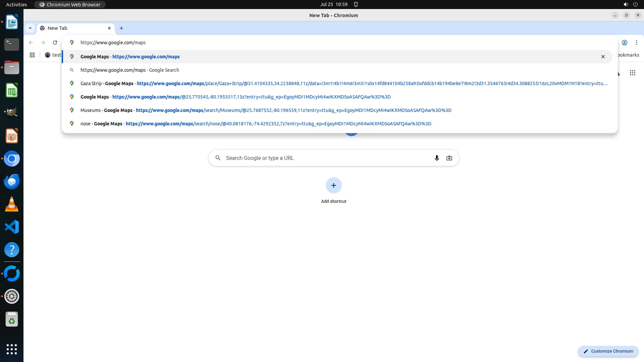Open the Google apps grid icon
Image resolution: width=644 pixels, height=362 pixels.
pyautogui.click(x=632, y=73)
